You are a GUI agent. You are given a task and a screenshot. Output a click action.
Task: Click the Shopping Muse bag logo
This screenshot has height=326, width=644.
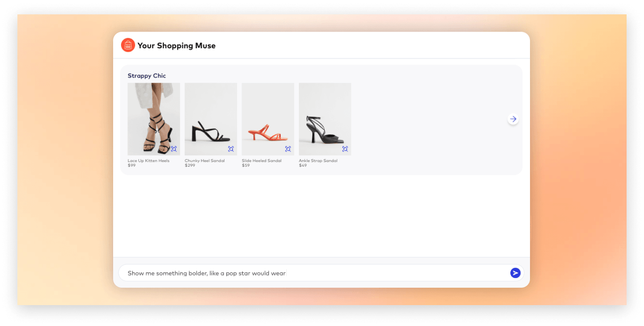pyautogui.click(x=128, y=45)
